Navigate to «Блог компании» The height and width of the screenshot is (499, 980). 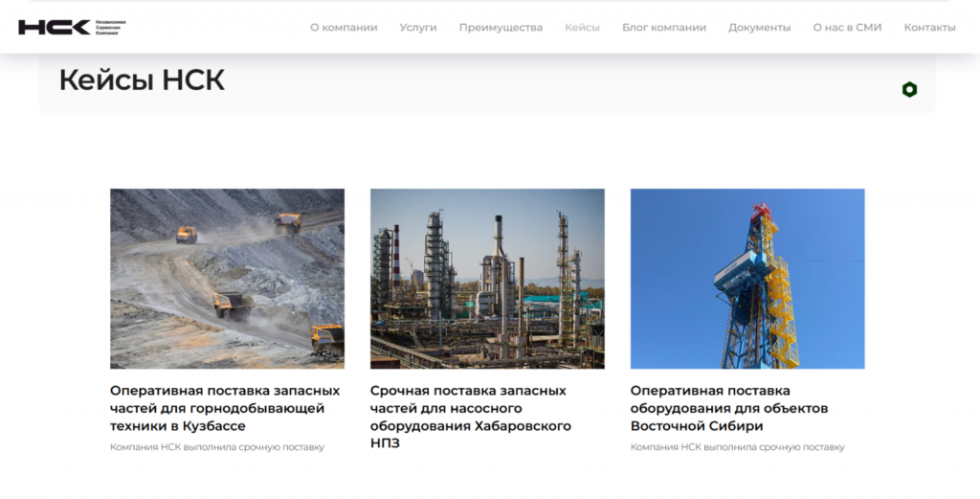click(664, 27)
